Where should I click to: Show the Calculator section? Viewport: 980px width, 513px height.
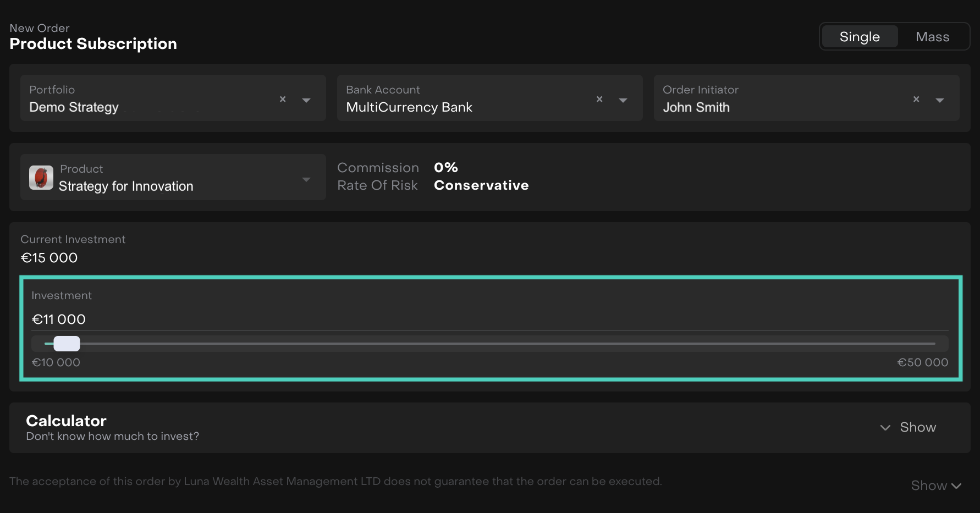(x=917, y=427)
